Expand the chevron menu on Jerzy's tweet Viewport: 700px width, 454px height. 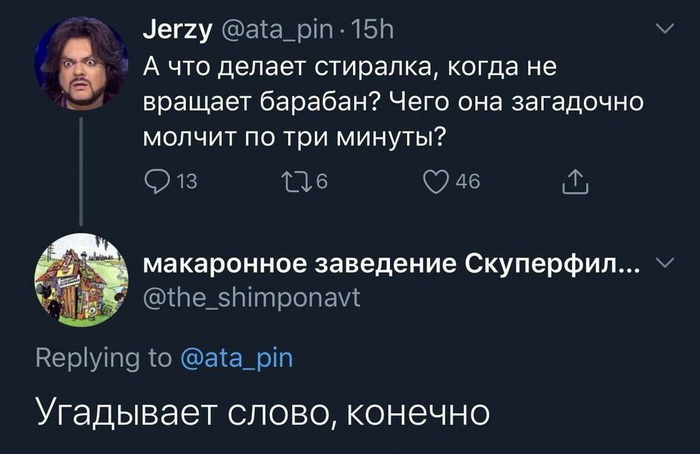[x=665, y=29]
